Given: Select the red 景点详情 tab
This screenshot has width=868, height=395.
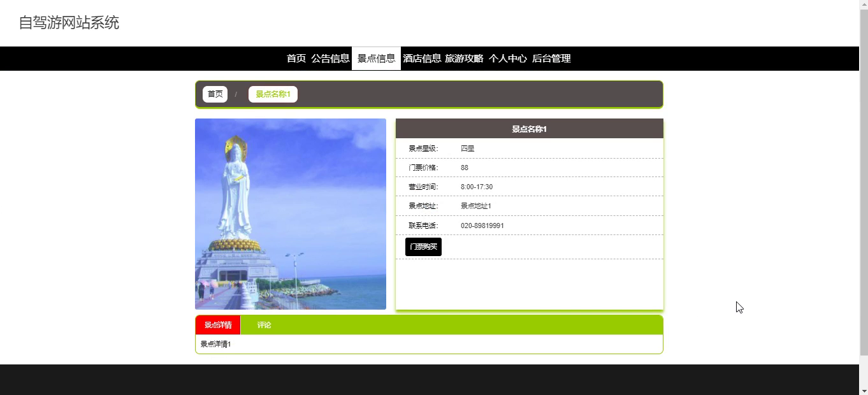Looking at the screenshot, I should [218, 325].
